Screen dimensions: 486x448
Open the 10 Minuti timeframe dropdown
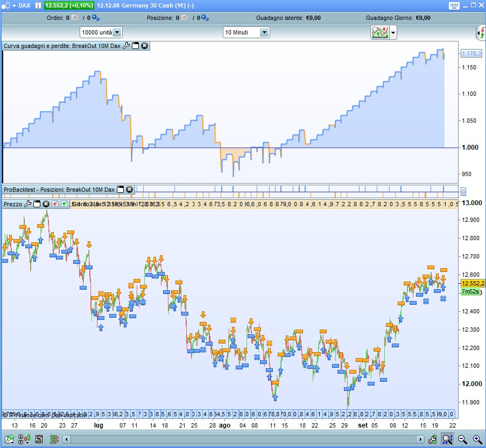click(x=246, y=32)
